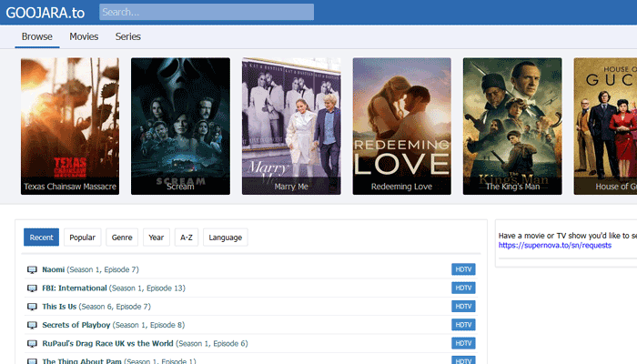Screen dimensions: 637x364
Task: Show the A-Z listing
Action: pos(187,238)
